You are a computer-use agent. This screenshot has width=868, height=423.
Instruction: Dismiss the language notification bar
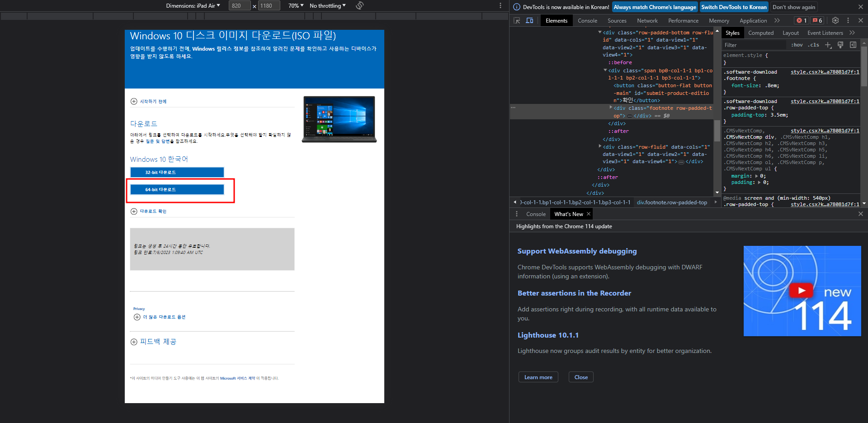[x=861, y=7]
